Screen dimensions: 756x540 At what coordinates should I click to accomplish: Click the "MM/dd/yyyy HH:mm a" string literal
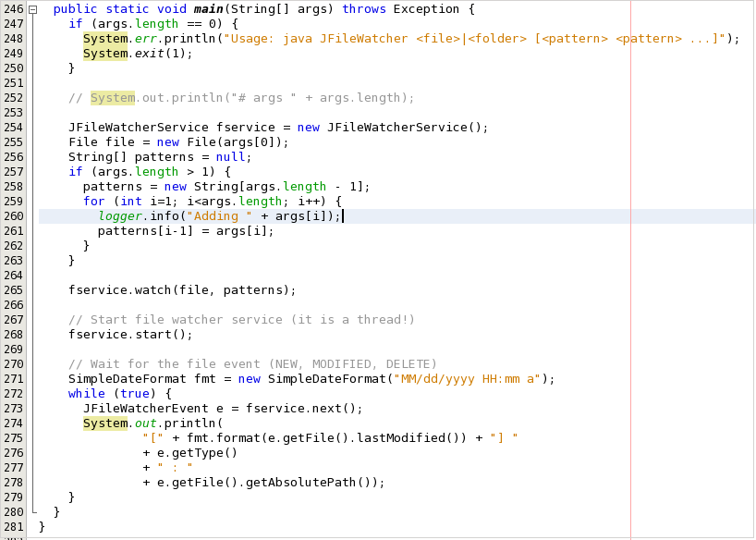click(466, 379)
